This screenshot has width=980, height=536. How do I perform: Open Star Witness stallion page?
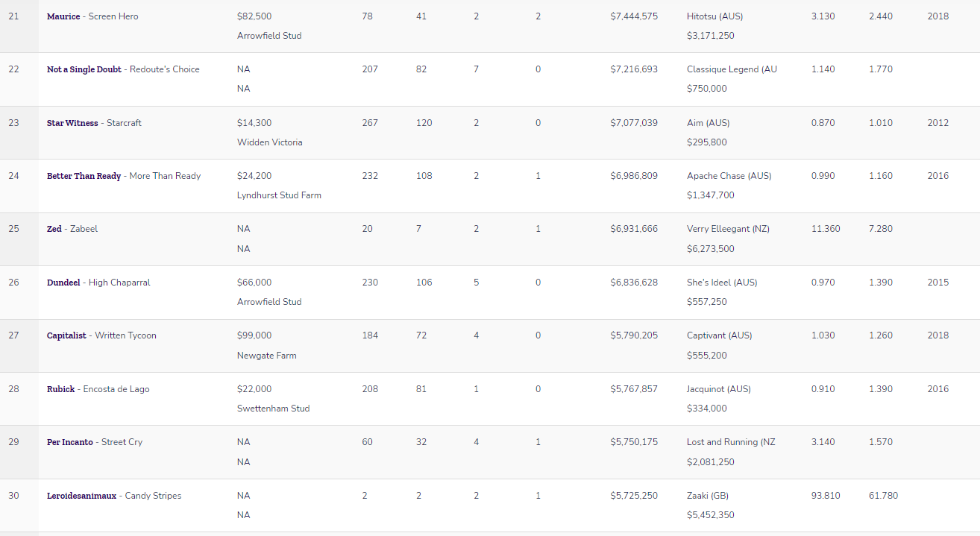coord(72,123)
